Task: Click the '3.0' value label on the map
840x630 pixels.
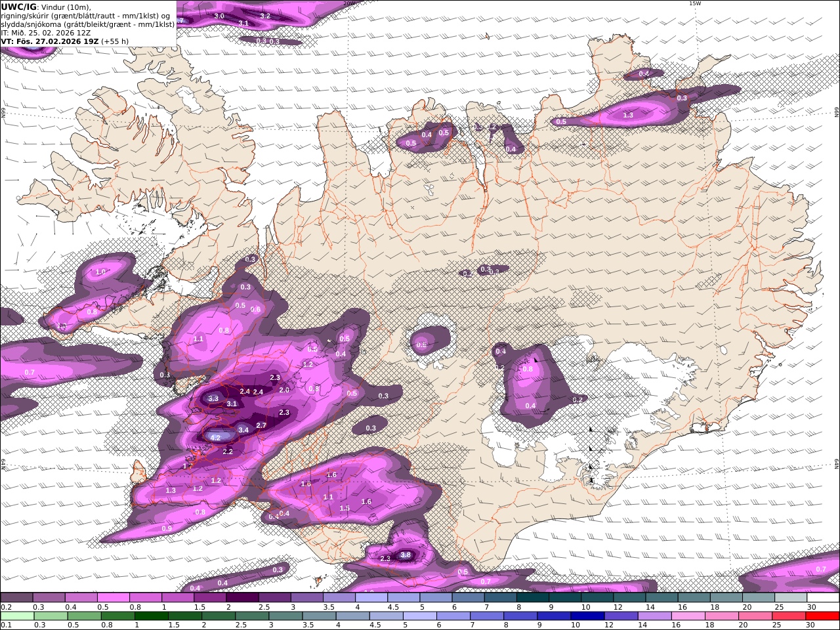Action: pos(219,16)
